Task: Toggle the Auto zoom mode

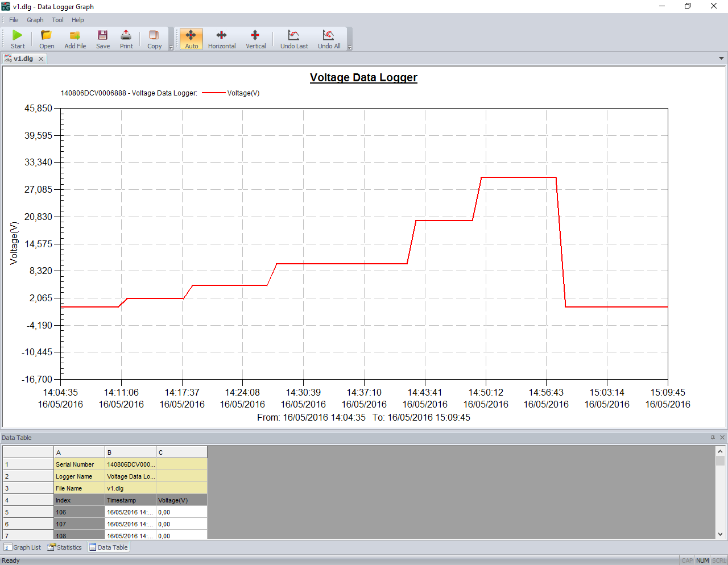Action: tap(192, 39)
